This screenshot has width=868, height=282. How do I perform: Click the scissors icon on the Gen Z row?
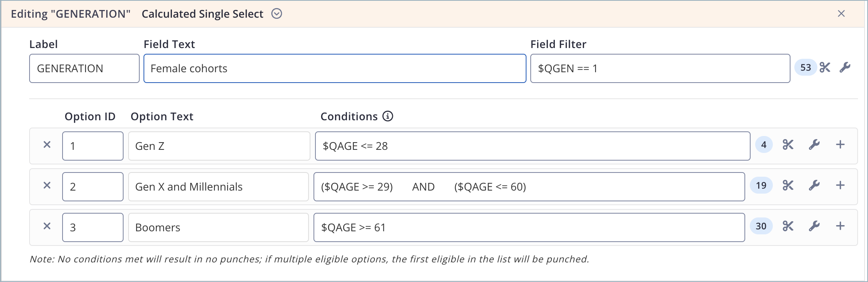(789, 145)
